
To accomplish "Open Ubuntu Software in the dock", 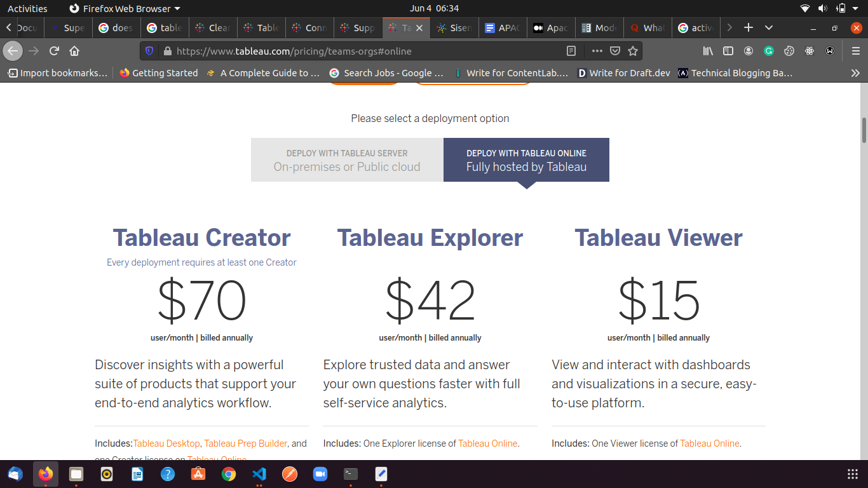I will pos(198,474).
